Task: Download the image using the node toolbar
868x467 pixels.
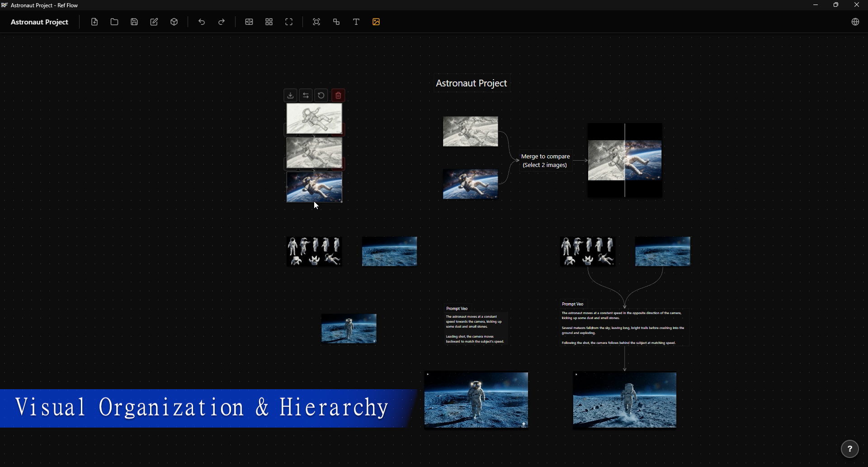Action: pos(291,95)
